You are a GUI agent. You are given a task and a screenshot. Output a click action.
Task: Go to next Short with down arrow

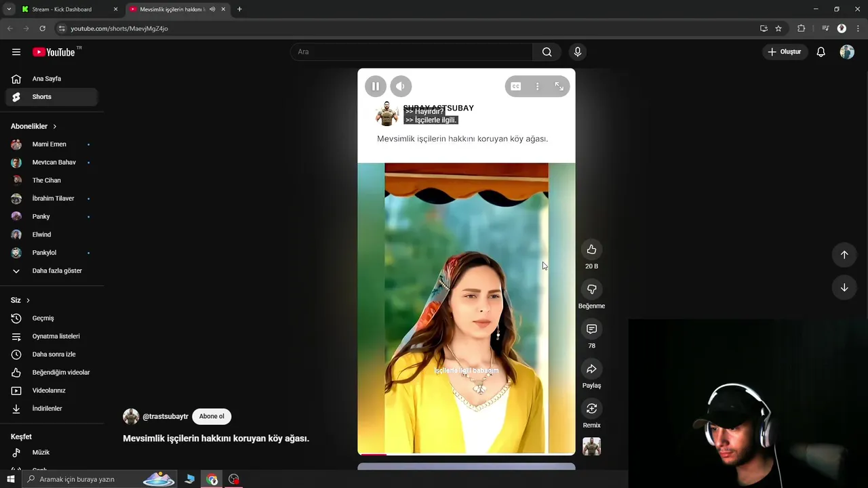click(844, 287)
